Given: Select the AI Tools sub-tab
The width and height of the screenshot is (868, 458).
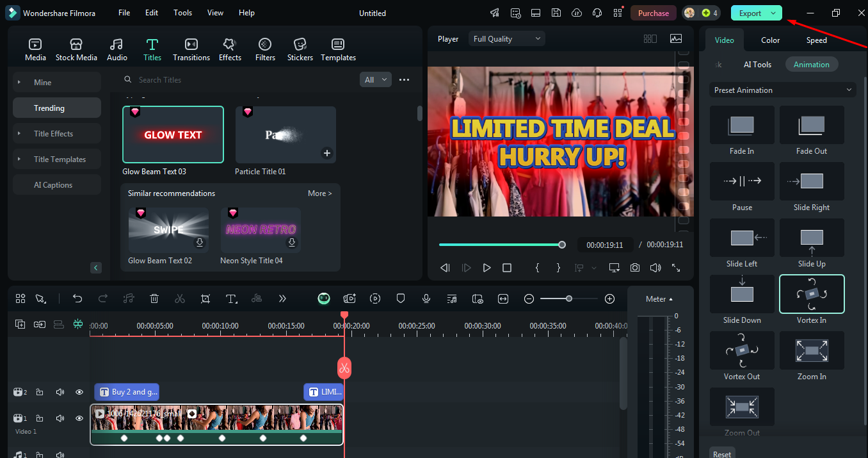Looking at the screenshot, I should click(x=757, y=65).
